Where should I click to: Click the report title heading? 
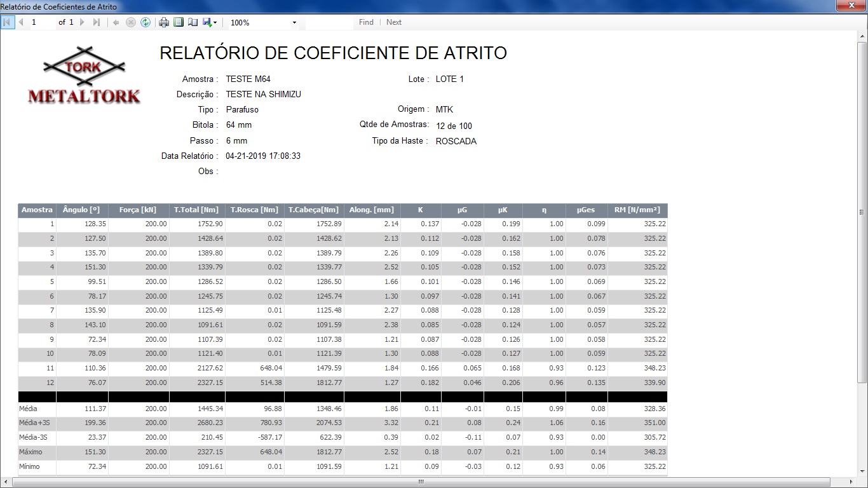334,53
